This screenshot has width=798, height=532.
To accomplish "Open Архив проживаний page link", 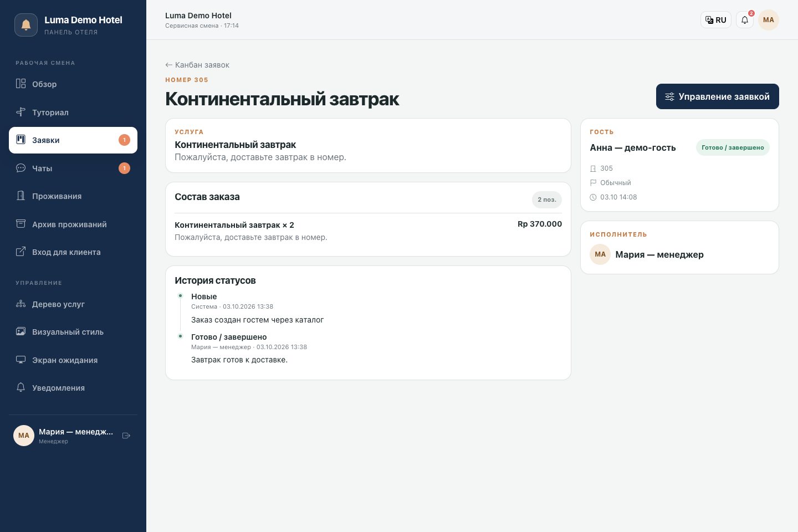I will click(73, 224).
